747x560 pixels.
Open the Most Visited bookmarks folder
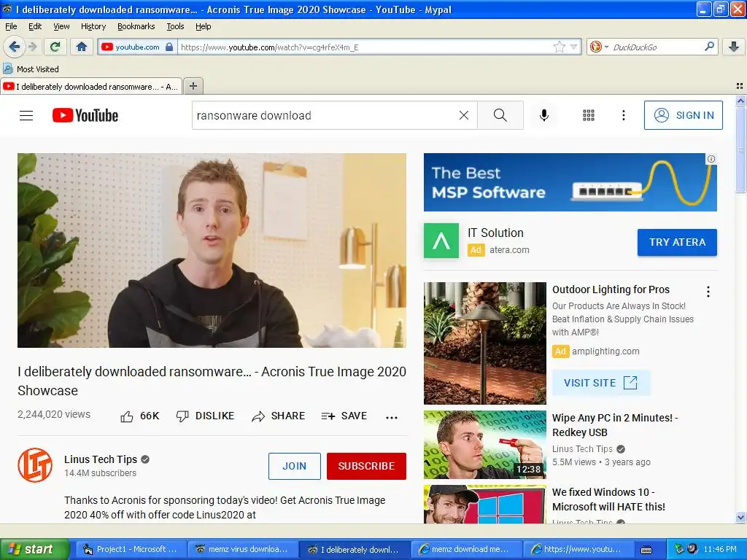(31, 69)
